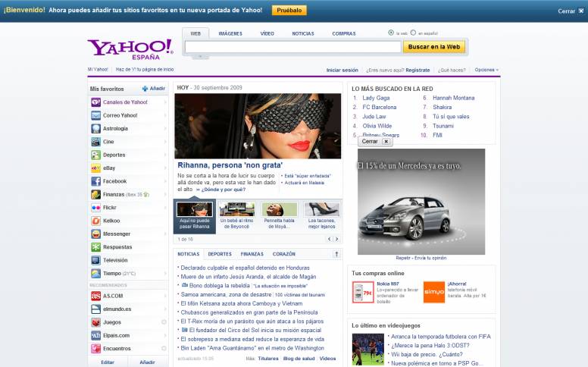Image resolution: width=588 pixels, height=367 pixels.
Task: Go to next featured story arrow
Action: pyautogui.click(x=336, y=239)
